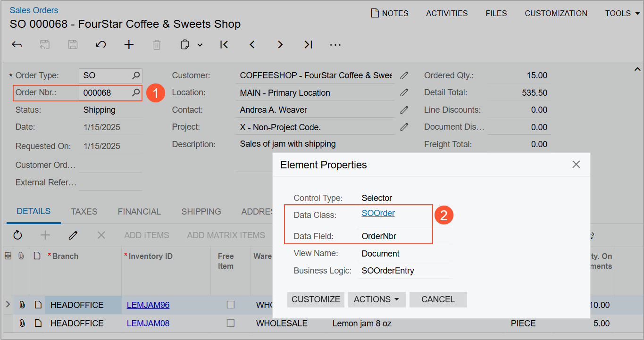Switch to the TAXES tab
The height and width of the screenshot is (340, 644).
(84, 212)
